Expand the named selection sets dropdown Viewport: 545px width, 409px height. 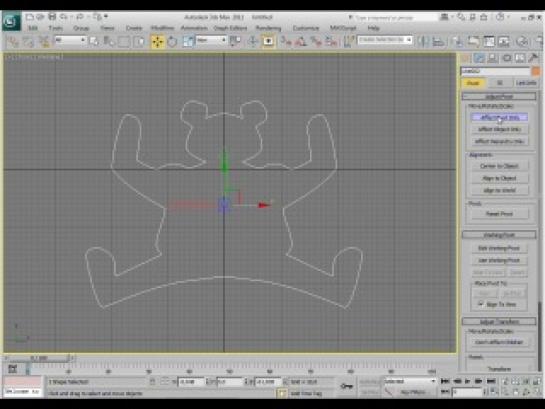(385, 40)
